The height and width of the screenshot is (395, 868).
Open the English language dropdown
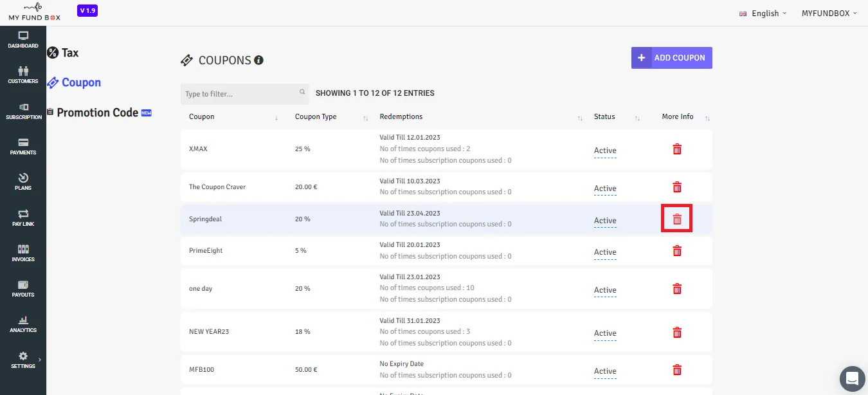[763, 14]
